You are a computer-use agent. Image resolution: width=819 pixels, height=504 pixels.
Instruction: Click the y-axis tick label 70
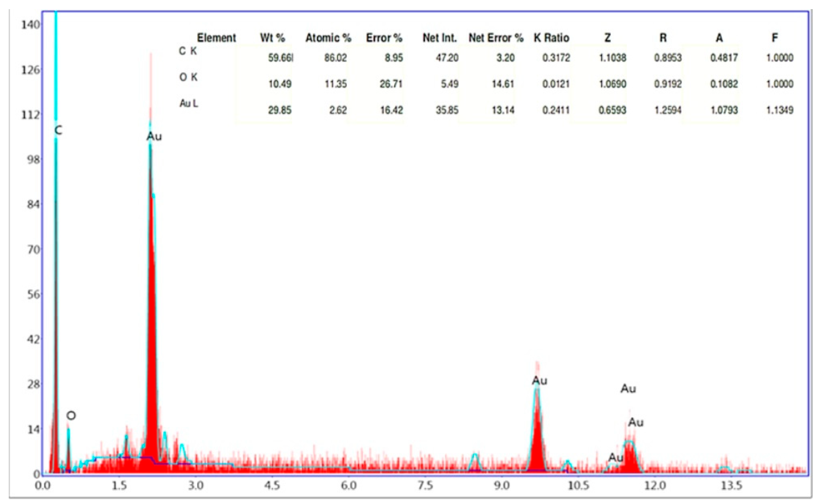(33, 250)
